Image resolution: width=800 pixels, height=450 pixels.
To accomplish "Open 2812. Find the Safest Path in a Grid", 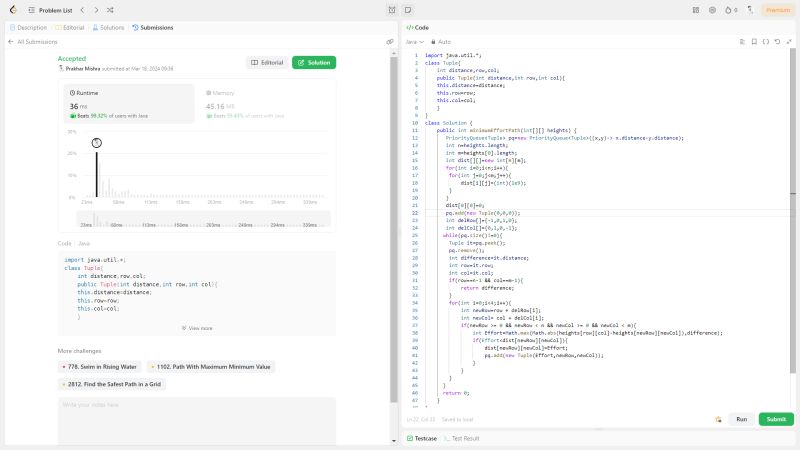I will [x=111, y=384].
